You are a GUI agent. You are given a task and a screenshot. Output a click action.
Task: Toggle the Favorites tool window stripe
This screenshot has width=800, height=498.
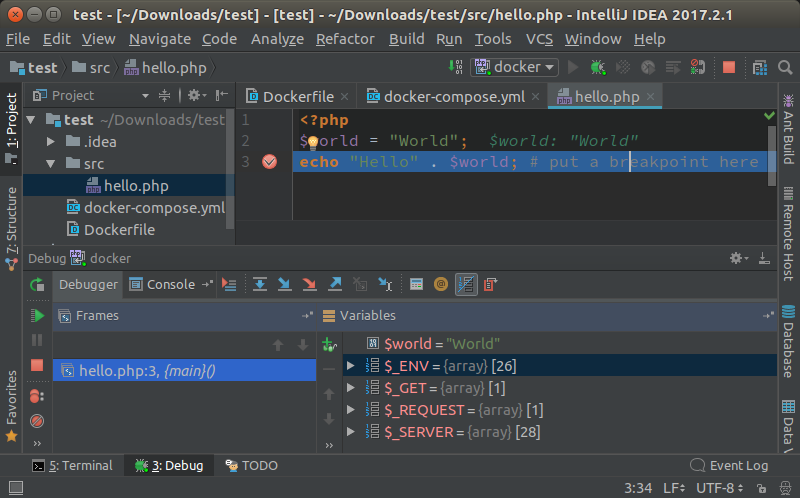coord(11,406)
